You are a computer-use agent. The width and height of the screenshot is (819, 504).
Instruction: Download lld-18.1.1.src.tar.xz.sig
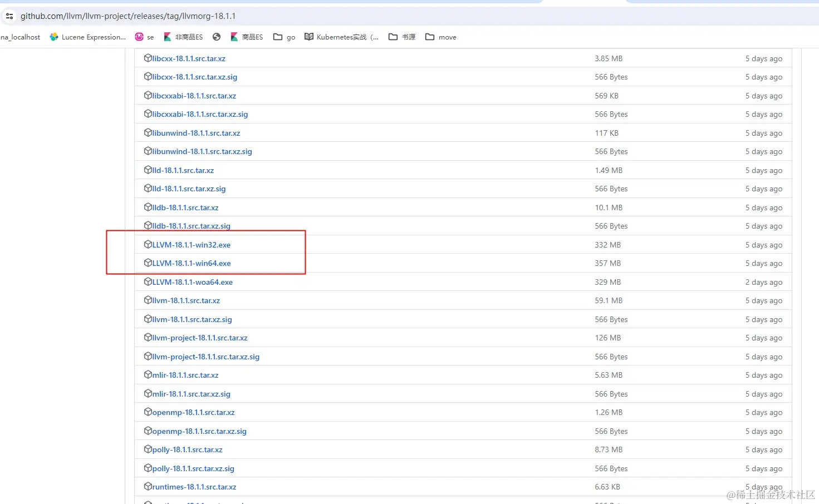point(189,189)
